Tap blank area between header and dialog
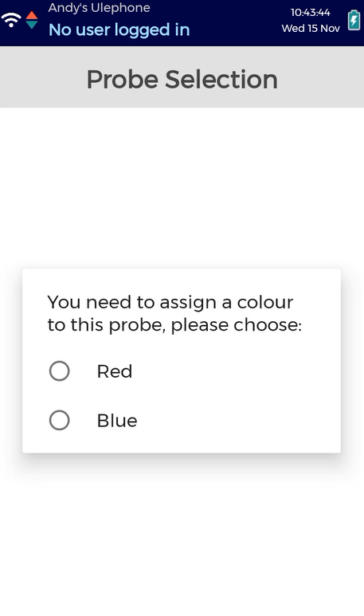The width and height of the screenshot is (364, 616). click(x=182, y=185)
